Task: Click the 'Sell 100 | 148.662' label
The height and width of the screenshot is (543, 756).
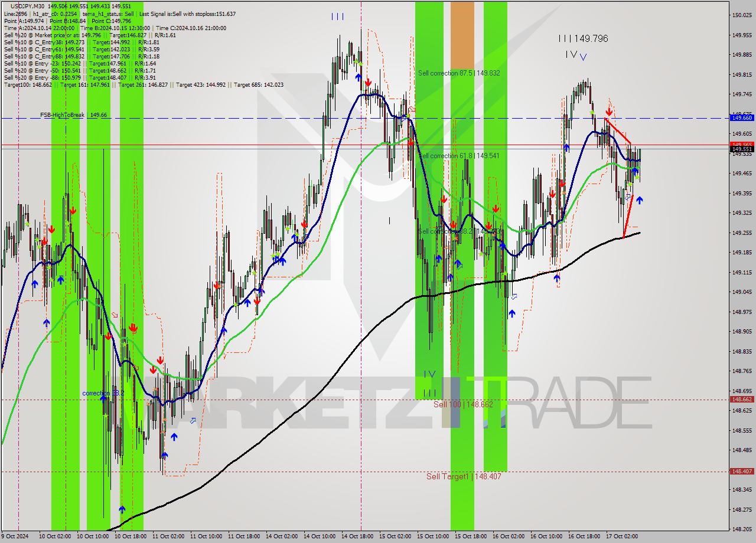Action: coord(463,404)
